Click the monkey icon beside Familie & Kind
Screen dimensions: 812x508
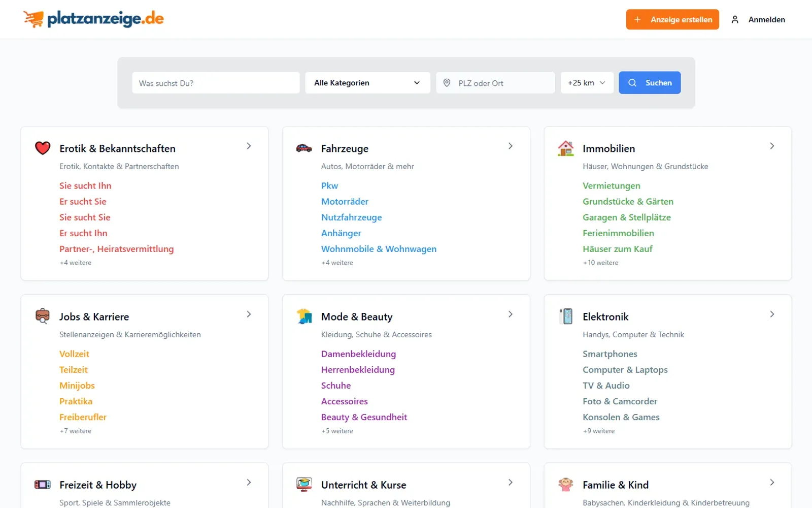[x=565, y=485]
